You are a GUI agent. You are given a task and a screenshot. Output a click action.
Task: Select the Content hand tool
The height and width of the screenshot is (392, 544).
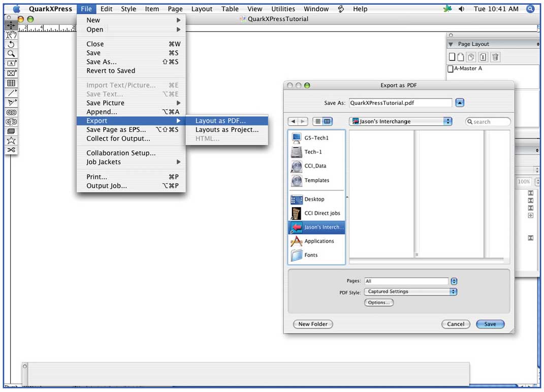[11, 35]
